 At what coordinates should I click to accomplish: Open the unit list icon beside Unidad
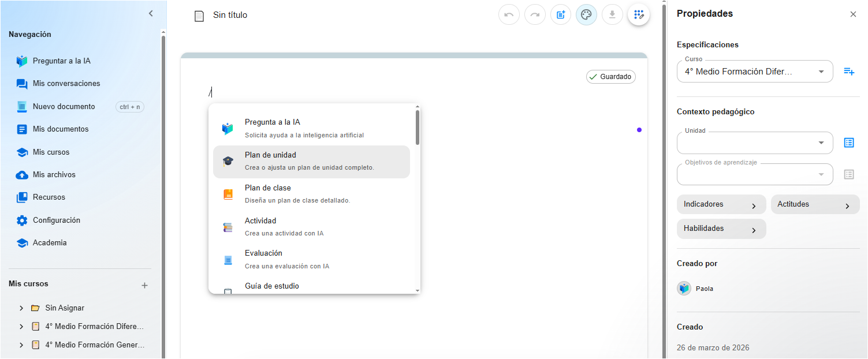tap(848, 143)
